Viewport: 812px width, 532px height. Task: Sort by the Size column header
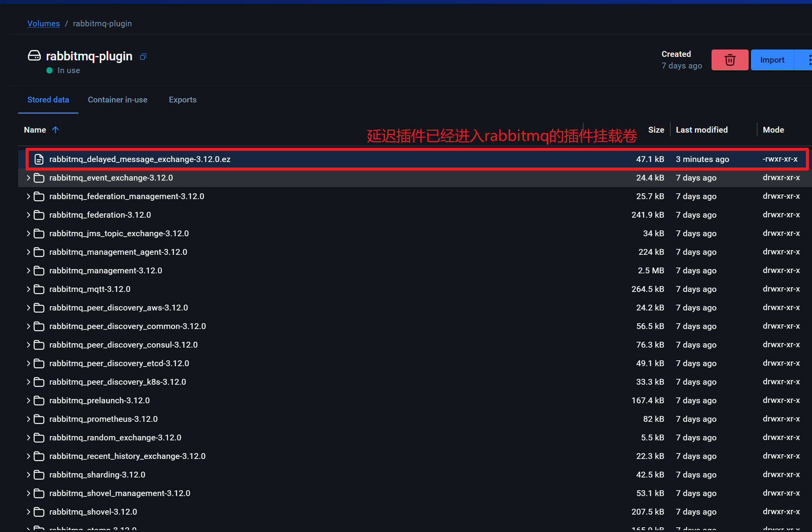(656, 130)
